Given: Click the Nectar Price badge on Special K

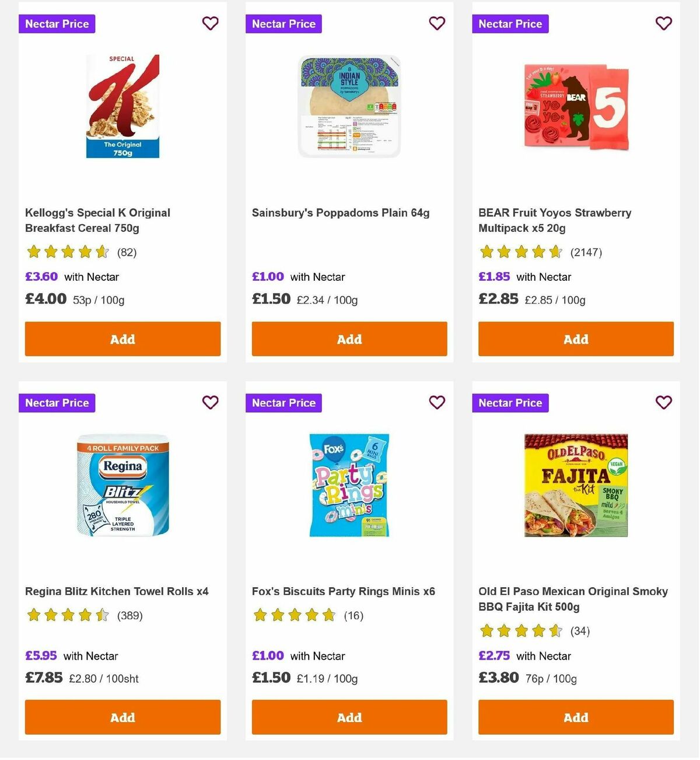Looking at the screenshot, I should [57, 24].
